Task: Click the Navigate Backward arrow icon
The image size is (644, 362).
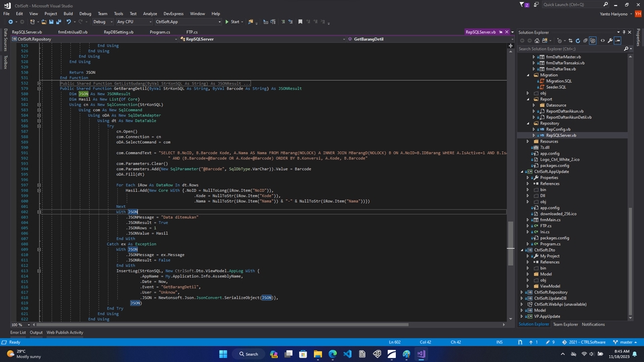Action: point(11,21)
